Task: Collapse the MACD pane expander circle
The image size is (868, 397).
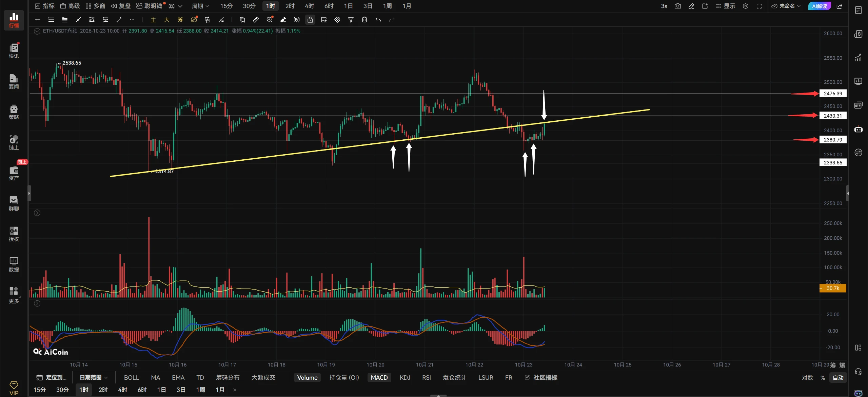Action: pyautogui.click(x=37, y=303)
